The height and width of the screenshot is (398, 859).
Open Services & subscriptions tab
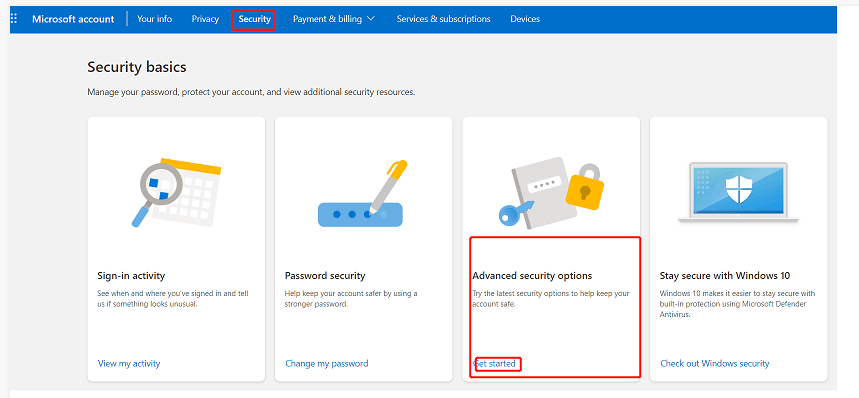444,19
